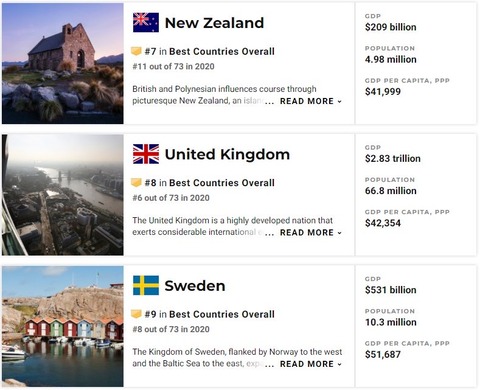Click the Sweden flag icon
The width and height of the screenshot is (480, 390).
coord(146,285)
